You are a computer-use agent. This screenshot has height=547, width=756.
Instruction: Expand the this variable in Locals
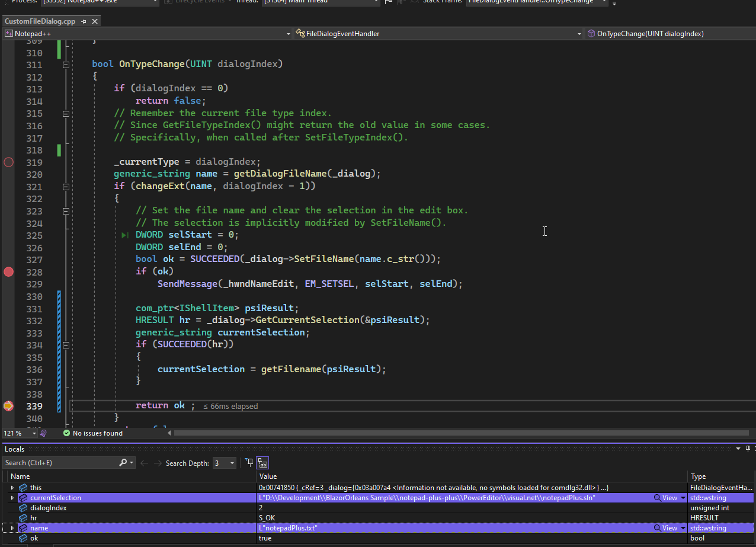(x=12, y=488)
